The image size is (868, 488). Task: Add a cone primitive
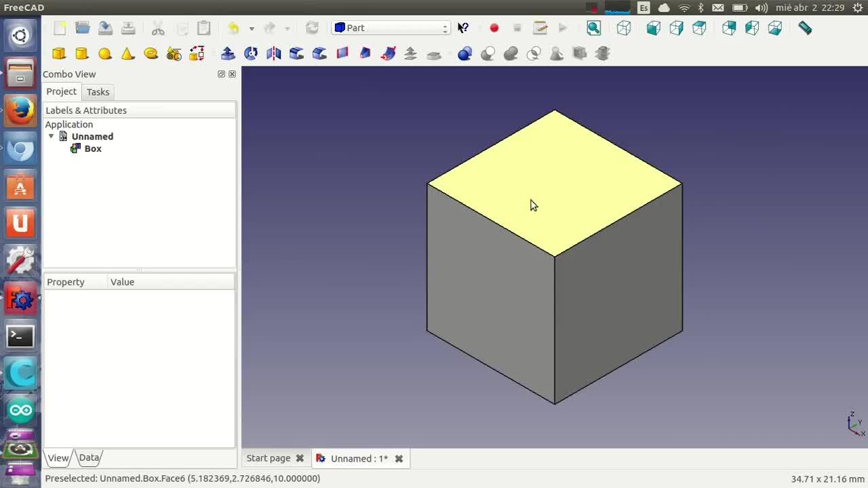(x=127, y=54)
